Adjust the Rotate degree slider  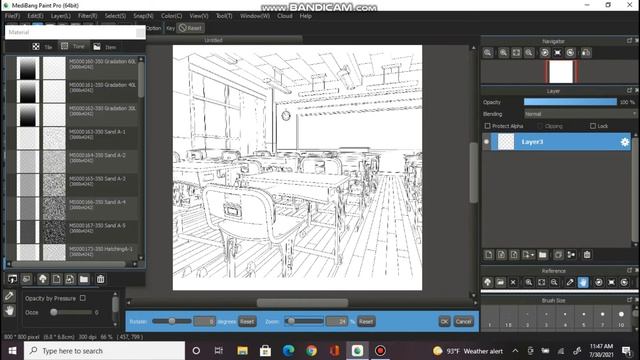tap(172, 321)
